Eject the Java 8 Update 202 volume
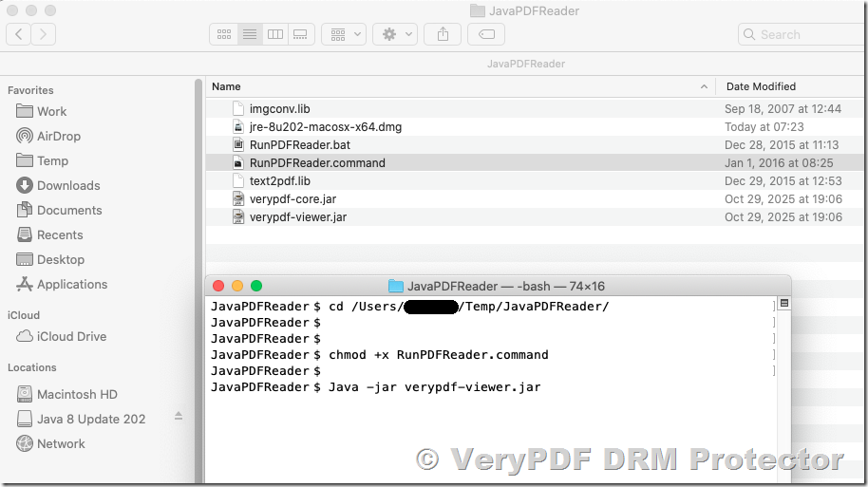The height and width of the screenshot is (487, 868). (x=179, y=416)
